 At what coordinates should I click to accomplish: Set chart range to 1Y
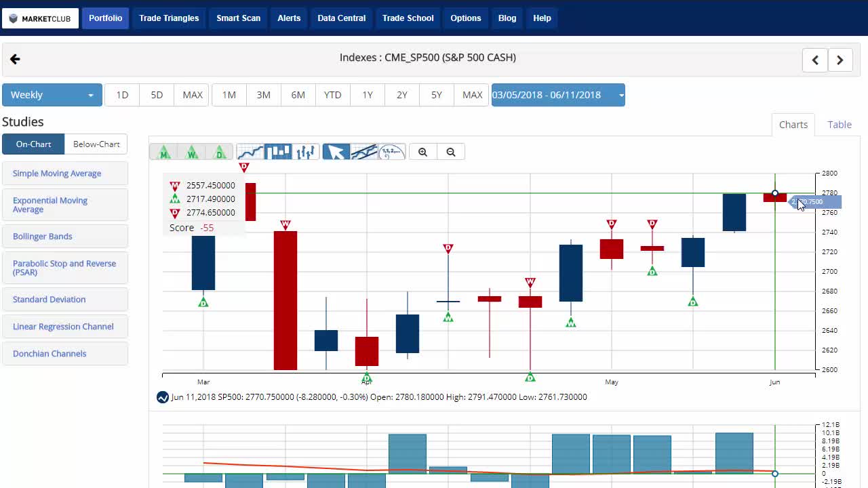pos(368,95)
